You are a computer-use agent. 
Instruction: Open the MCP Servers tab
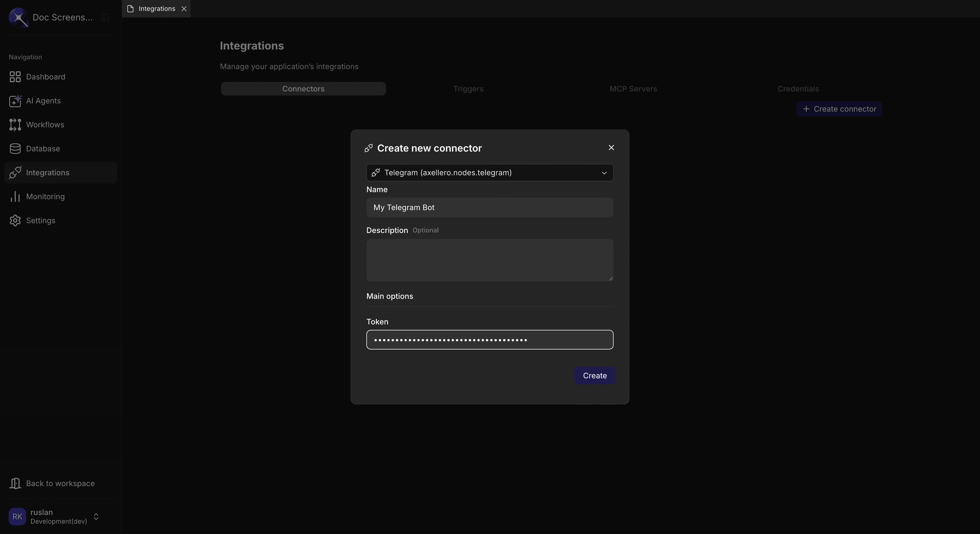pyautogui.click(x=633, y=89)
